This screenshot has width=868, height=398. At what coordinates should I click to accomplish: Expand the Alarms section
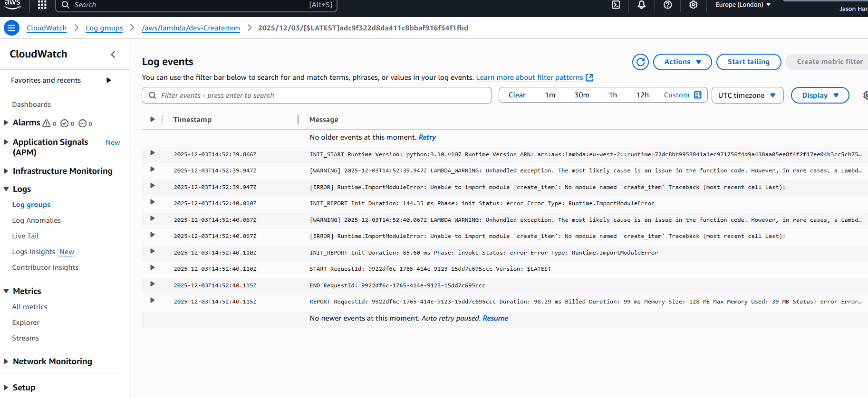click(x=6, y=123)
